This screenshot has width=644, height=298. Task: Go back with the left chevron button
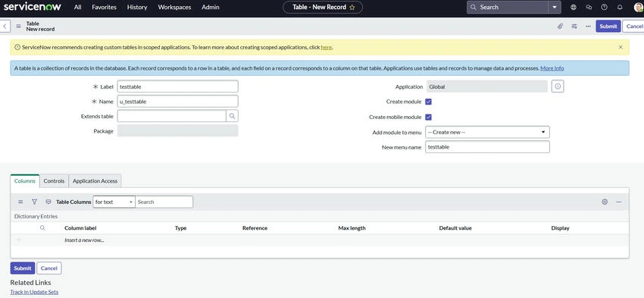tap(5, 27)
